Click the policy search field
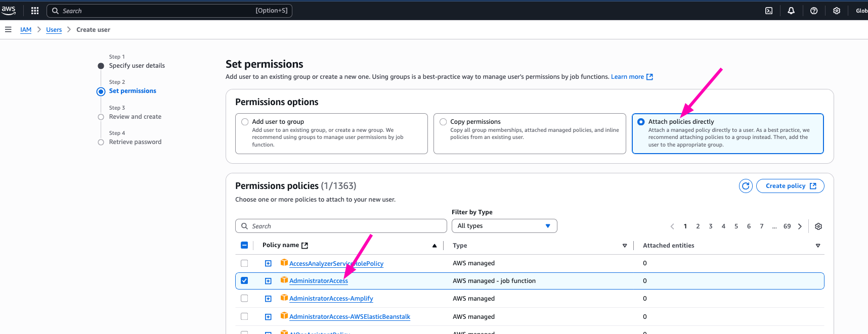Viewport: 868px width, 334px height. coord(341,226)
